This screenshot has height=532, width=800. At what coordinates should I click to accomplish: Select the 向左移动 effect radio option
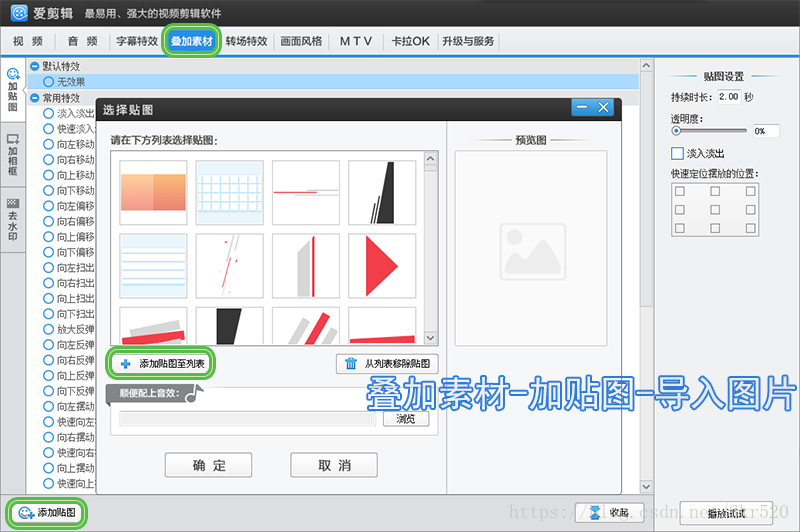49,144
